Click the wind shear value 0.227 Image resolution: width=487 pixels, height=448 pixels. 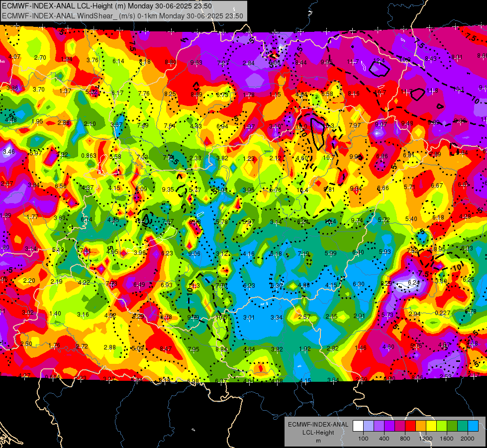click(443, 313)
